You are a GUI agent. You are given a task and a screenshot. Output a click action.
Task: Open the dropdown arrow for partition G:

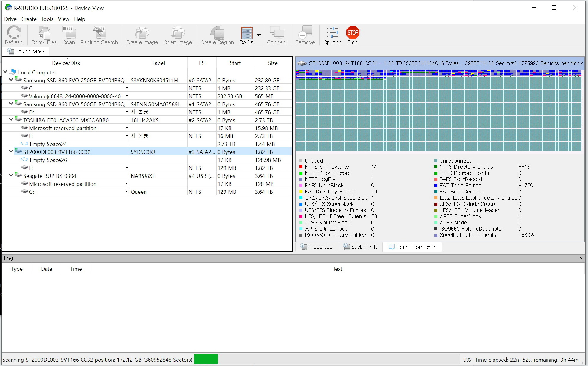(127, 192)
